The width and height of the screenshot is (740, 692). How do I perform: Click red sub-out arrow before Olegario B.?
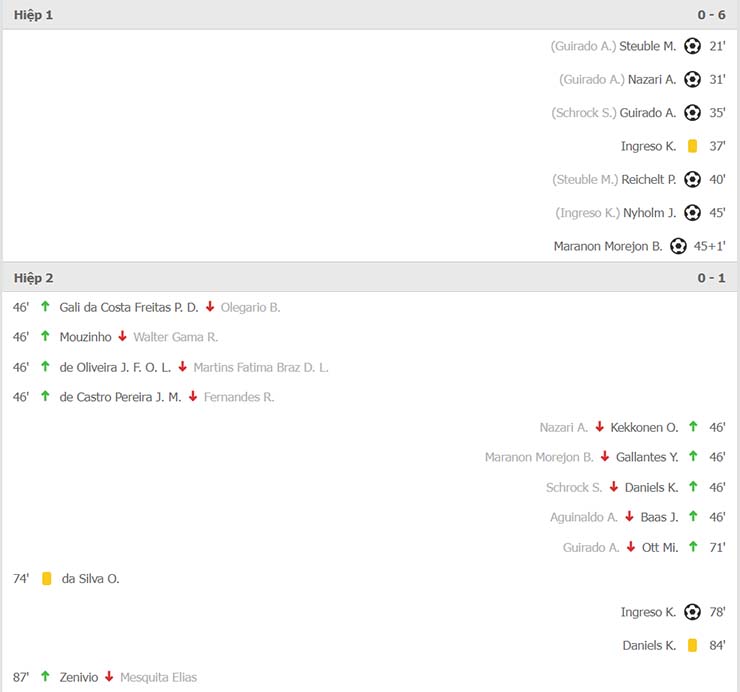[x=210, y=307]
